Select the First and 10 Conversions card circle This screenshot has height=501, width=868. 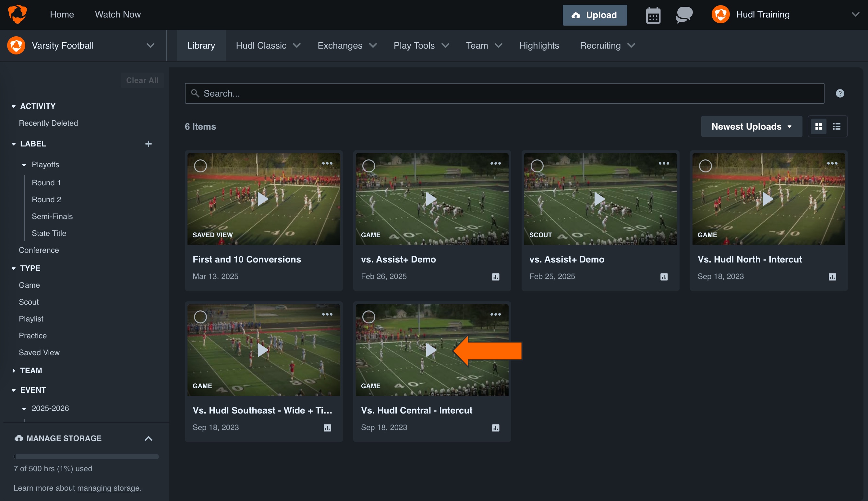(200, 166)
